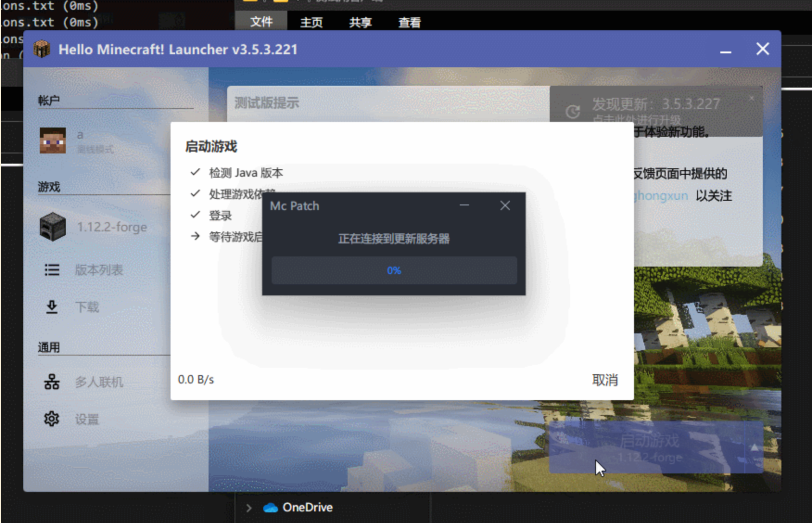Click the download arrow icon
Image resolution: width=812 pixels, height=523 pixels.
click(x=52, y=307)
